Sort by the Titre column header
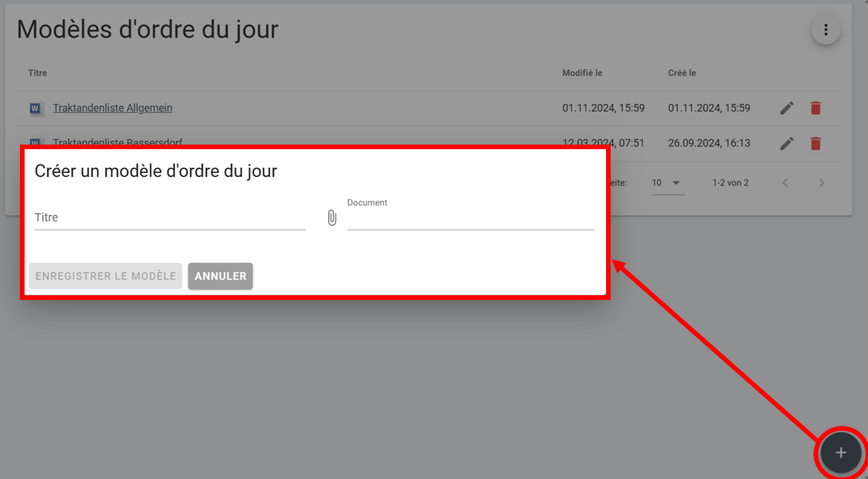 coord(38,73)
